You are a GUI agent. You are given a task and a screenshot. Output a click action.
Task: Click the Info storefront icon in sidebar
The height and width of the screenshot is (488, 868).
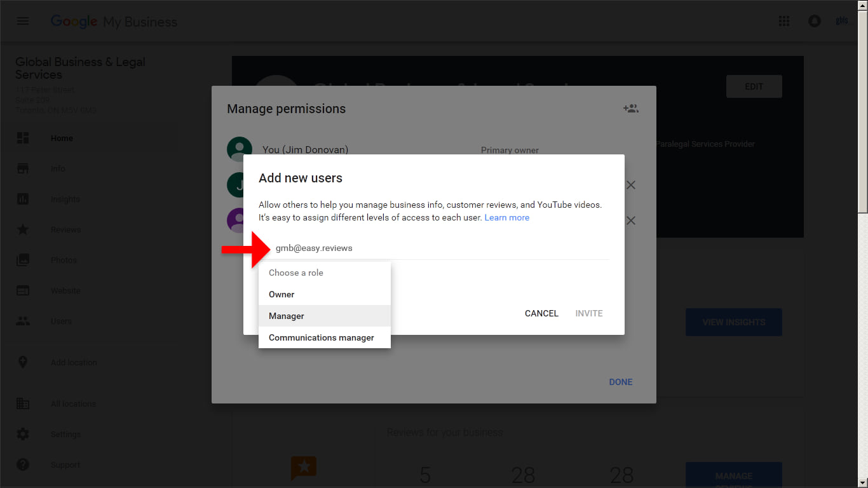23,168
